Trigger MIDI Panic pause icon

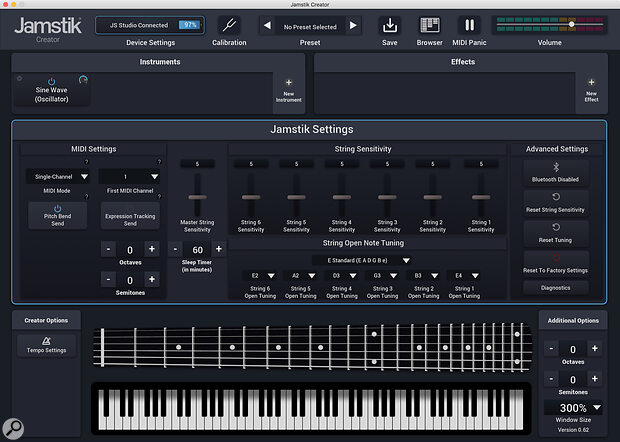(469, 26)
